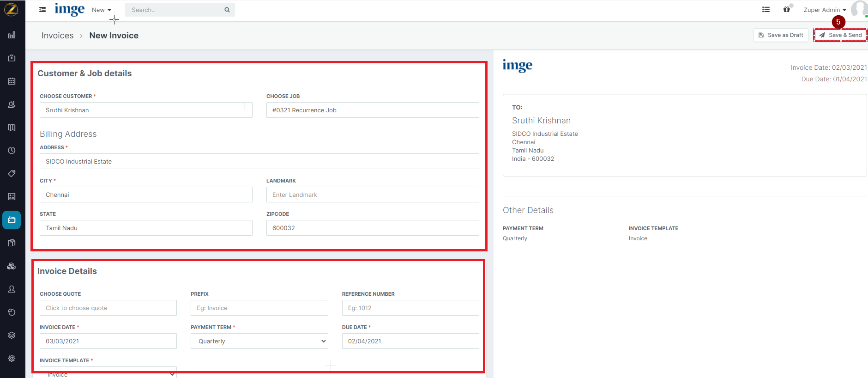Open the map icon in sidebar

click(12, 128)
